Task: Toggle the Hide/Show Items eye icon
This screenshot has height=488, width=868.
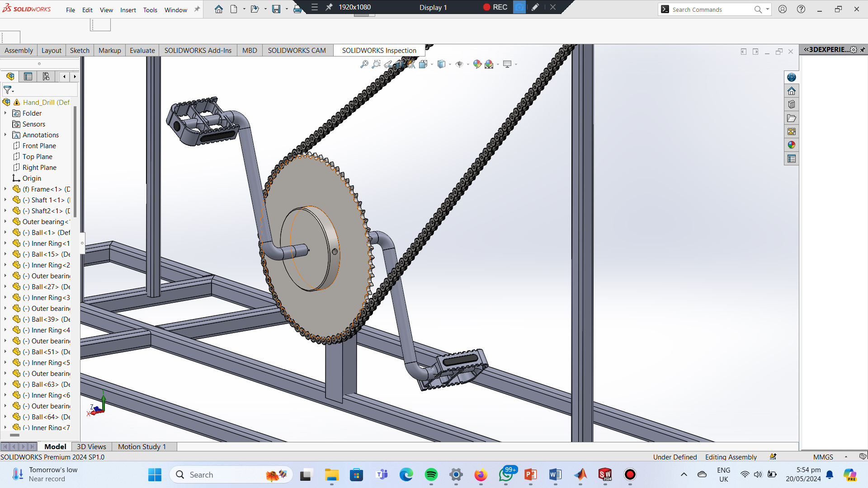Action: coord(459,64)
